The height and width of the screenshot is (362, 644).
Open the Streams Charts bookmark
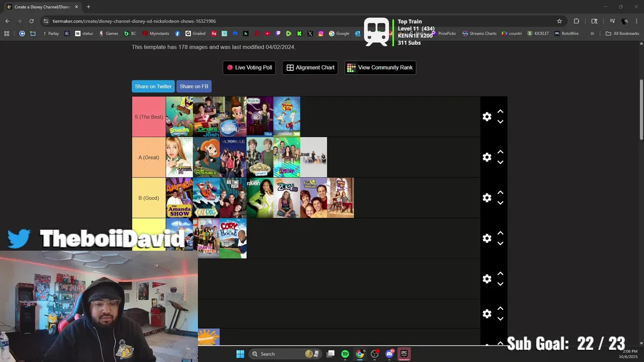(x=479, y=34)
